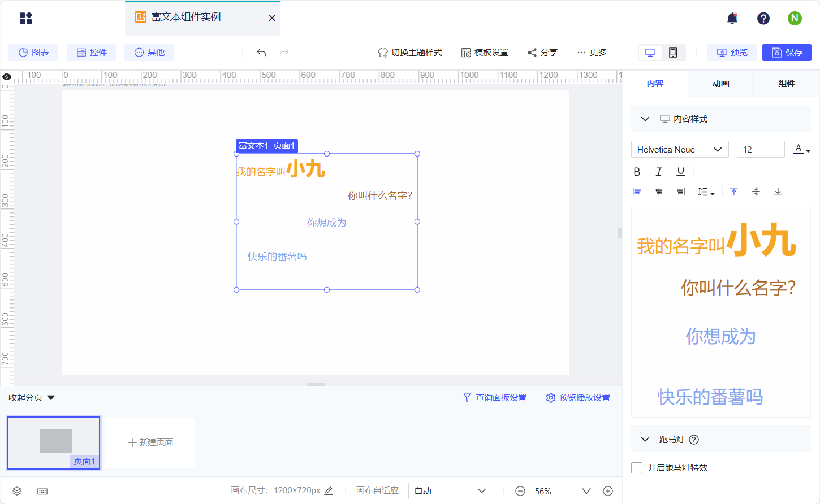The height and width of the screenshot is (504, 820).
Task: Switch to the 组件 tab
Action: (787, 84)
